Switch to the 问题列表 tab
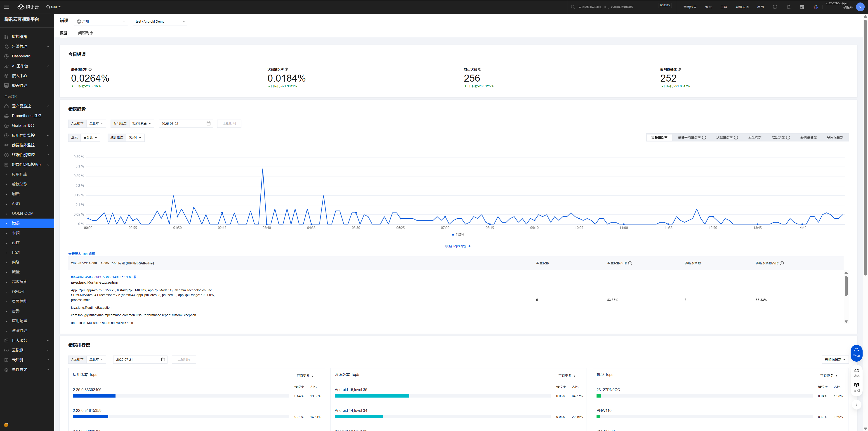This screenshot has height=431, width=868. (86, 33)
